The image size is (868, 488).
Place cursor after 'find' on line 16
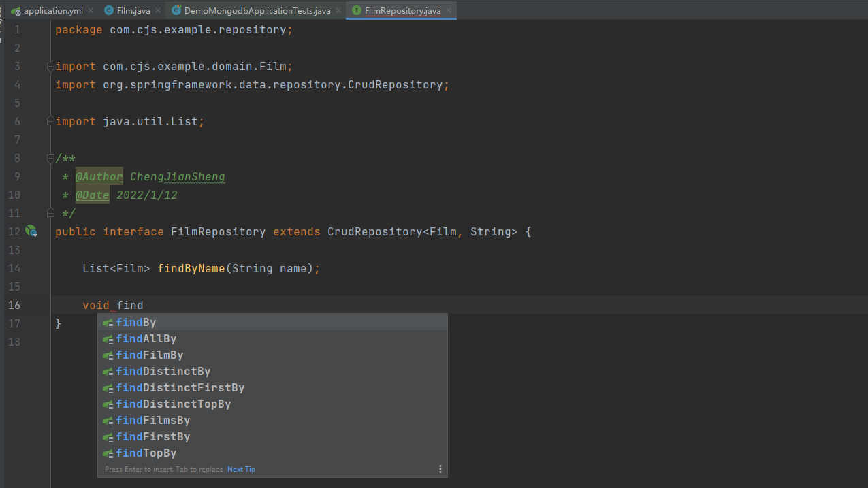coord(144,305)
